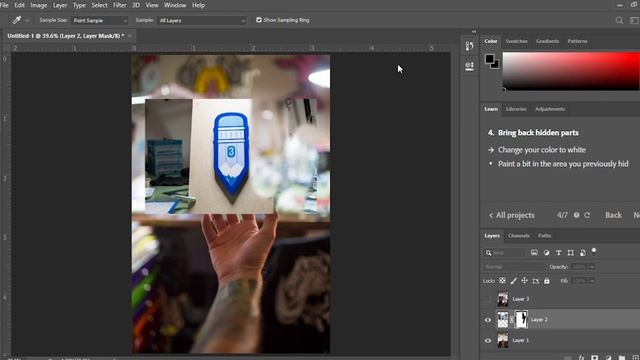Select Layer 3 thumbnail
640x360 pixels.
click(502, 299)
